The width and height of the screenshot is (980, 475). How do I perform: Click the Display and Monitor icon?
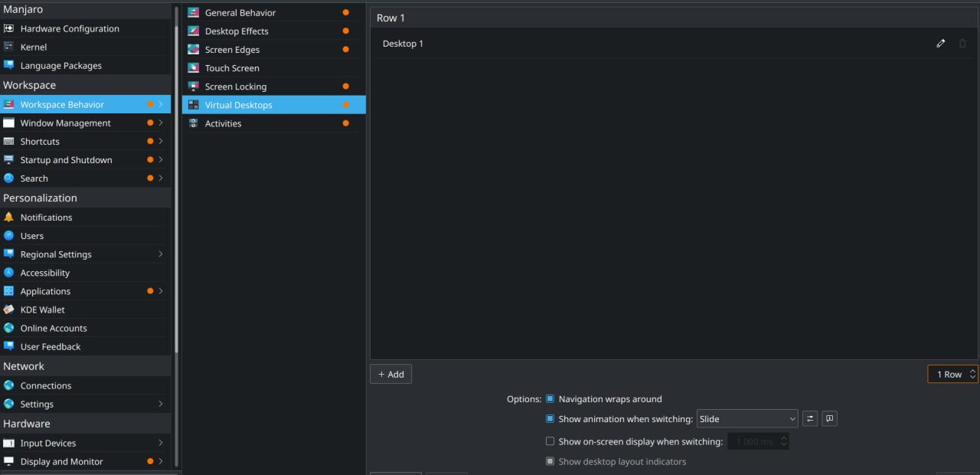8,460
